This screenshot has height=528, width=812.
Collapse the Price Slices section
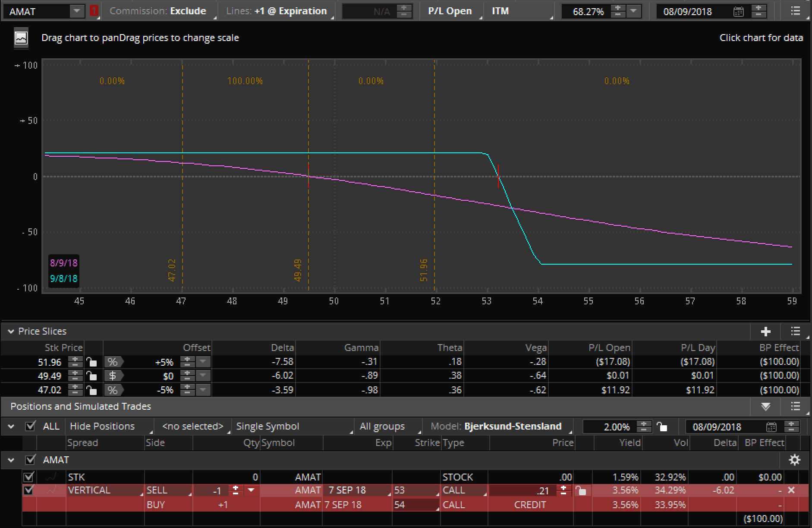click(10, 331)
